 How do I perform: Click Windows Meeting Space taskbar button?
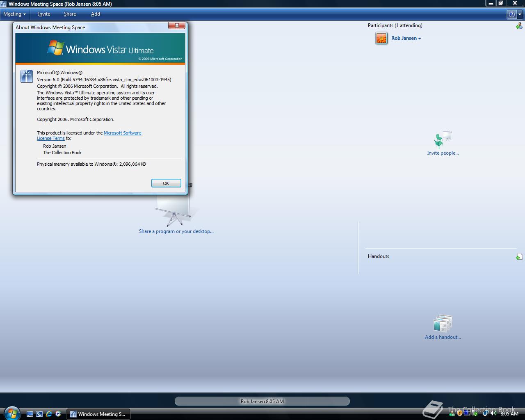tap(98, 414)
